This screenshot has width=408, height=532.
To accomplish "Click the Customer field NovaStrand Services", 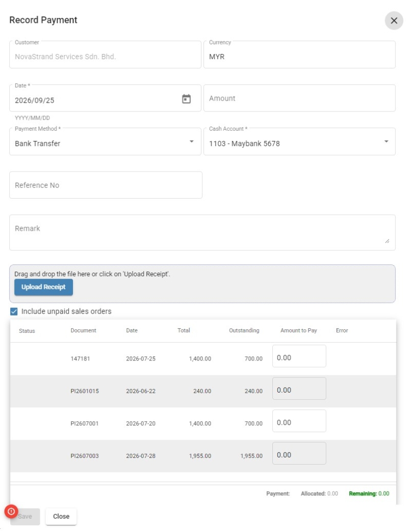I will click(105, 55).
